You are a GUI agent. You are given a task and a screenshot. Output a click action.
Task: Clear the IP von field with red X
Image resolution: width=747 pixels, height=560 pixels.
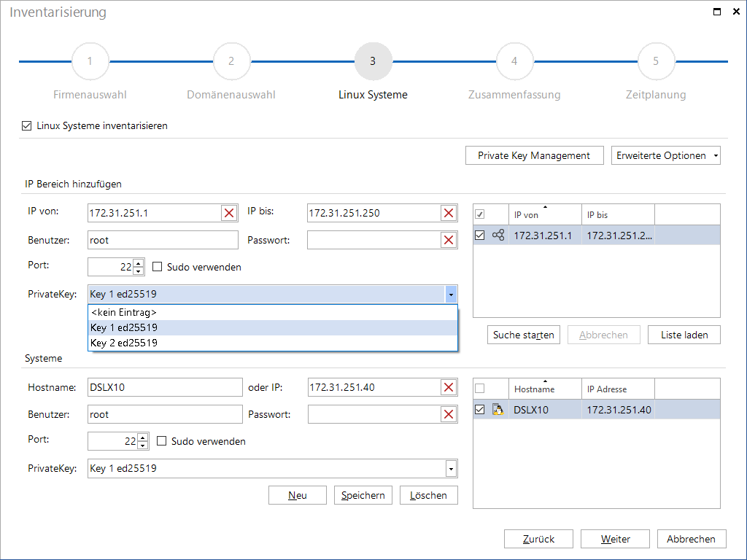coord(229,213)
